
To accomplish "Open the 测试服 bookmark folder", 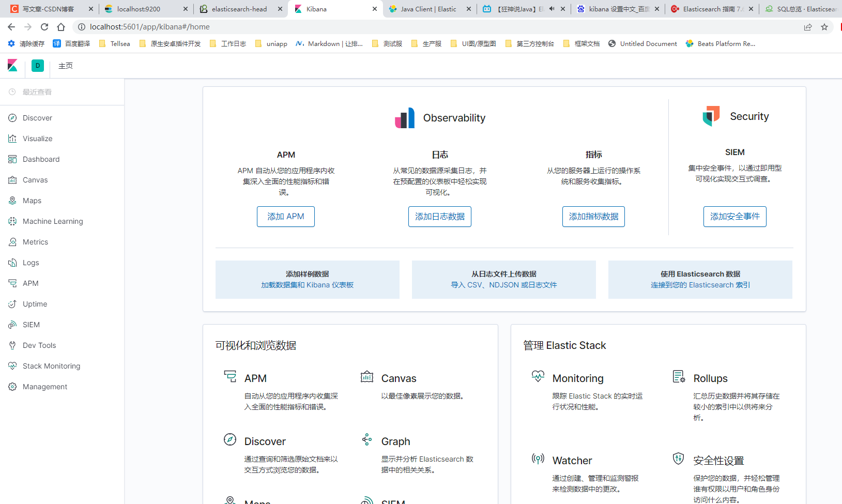I will click(387, 44).
